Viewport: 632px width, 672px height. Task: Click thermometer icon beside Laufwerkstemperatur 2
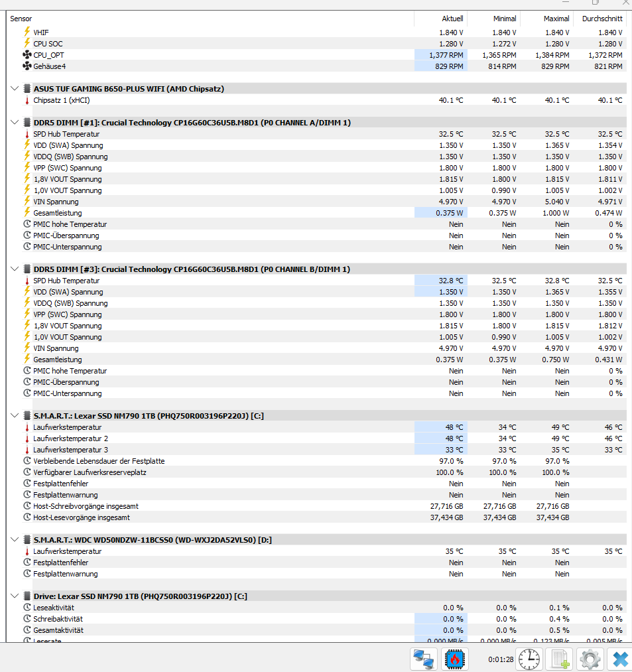[x=27, y=438]
